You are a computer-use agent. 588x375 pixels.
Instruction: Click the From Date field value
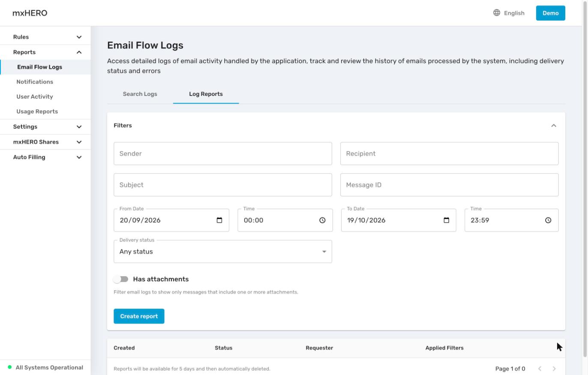[140, 220]
